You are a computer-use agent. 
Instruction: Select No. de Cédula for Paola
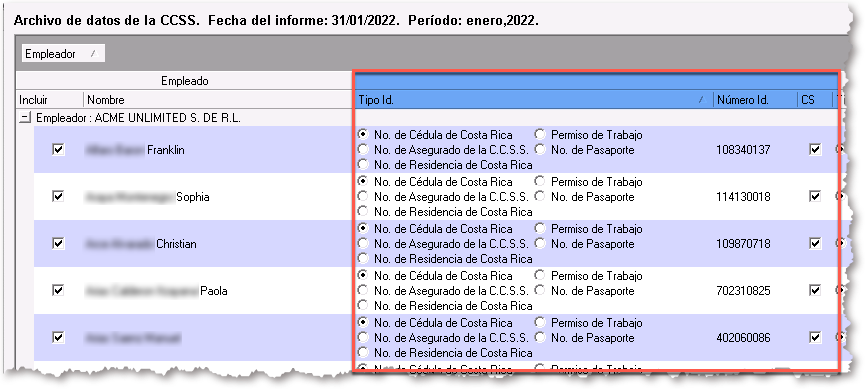(x=363, y=275)
